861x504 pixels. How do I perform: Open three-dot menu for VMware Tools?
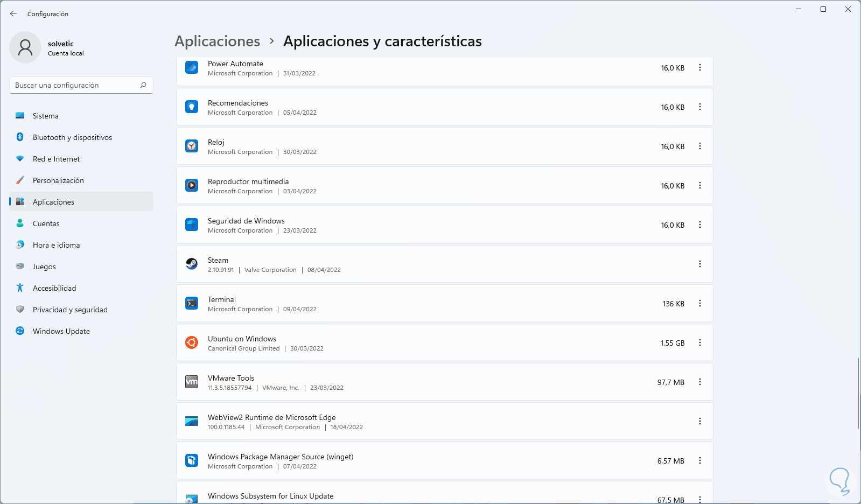(699, 382)
